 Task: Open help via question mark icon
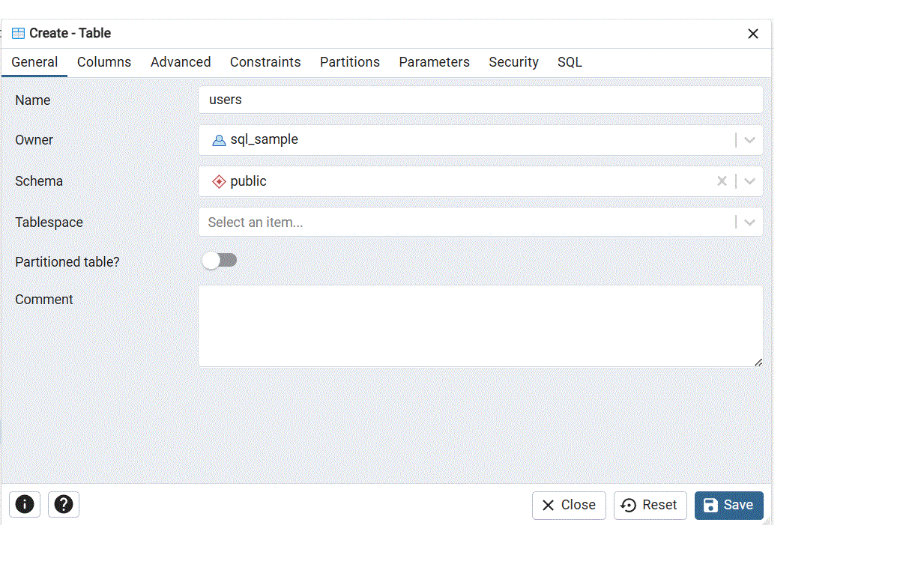[64, 505]
